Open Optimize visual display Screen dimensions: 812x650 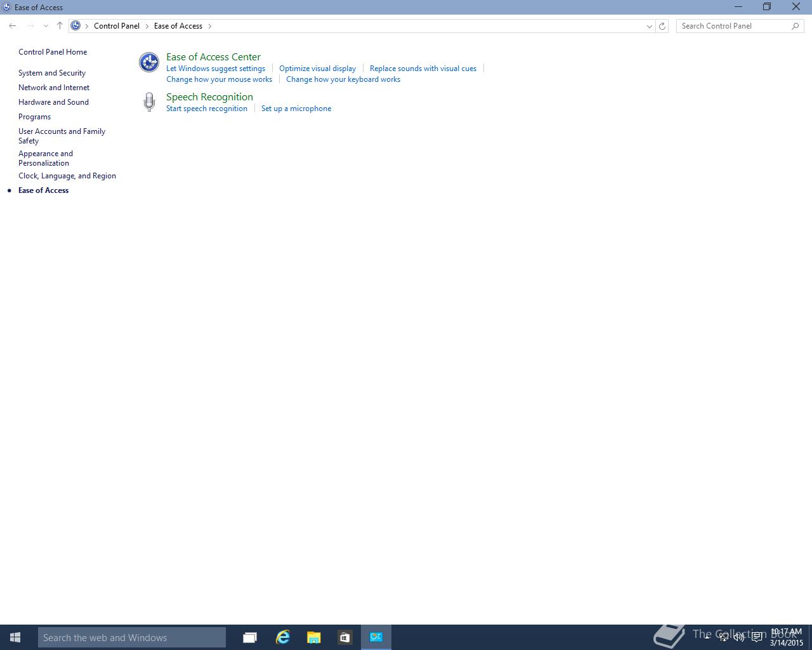coord(317,69)
